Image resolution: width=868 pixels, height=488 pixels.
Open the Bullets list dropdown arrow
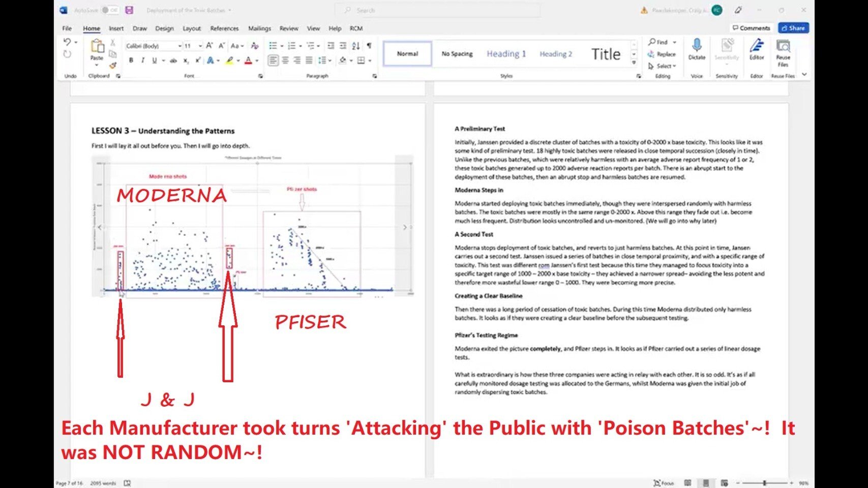click(x=282, y=46)
